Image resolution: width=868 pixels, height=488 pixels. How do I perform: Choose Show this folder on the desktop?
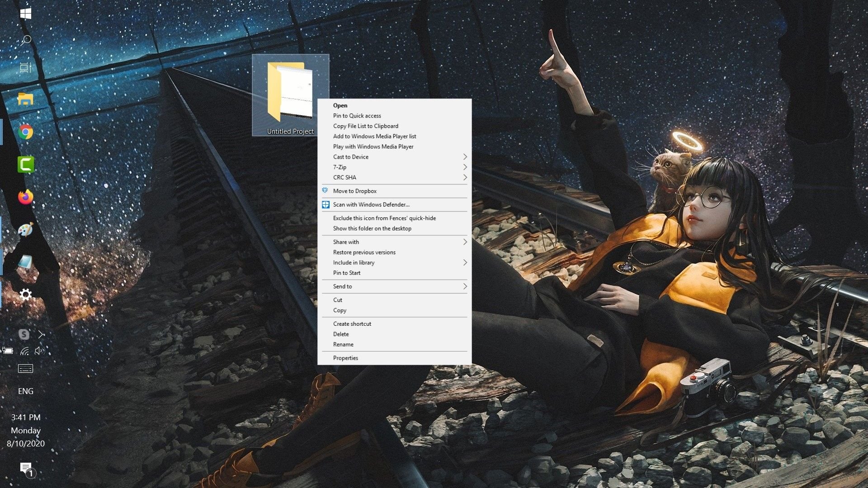[395, 228]
